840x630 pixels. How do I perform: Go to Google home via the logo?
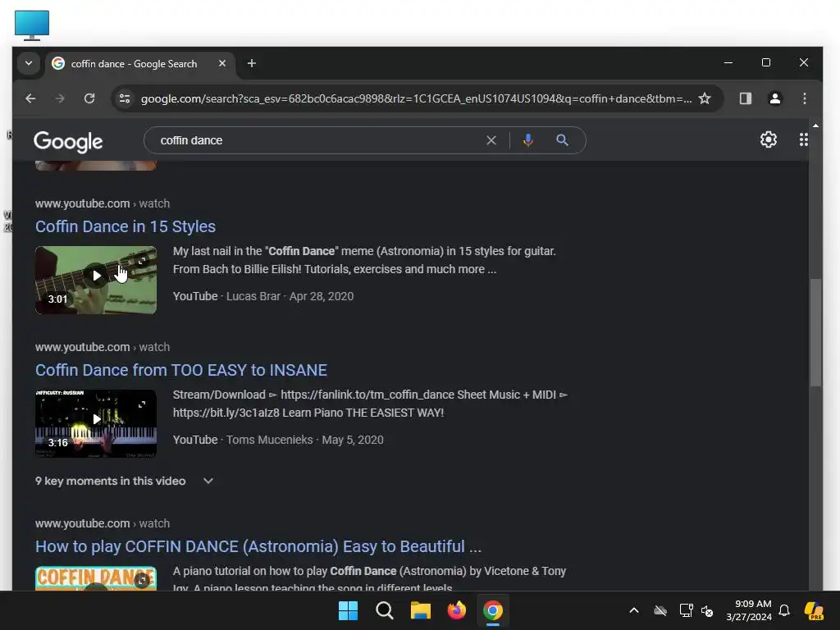pyautogui.click(x=68, y=141)
